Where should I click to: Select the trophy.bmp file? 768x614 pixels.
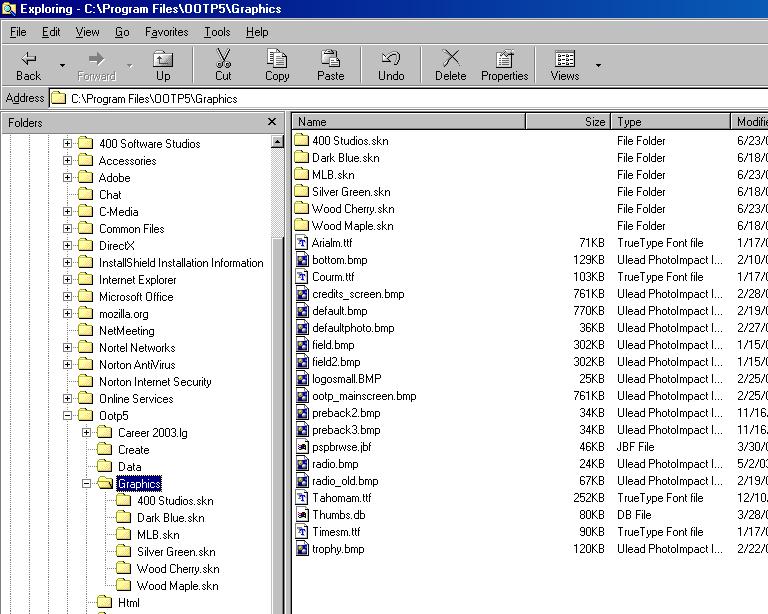(x=338, y=549)
